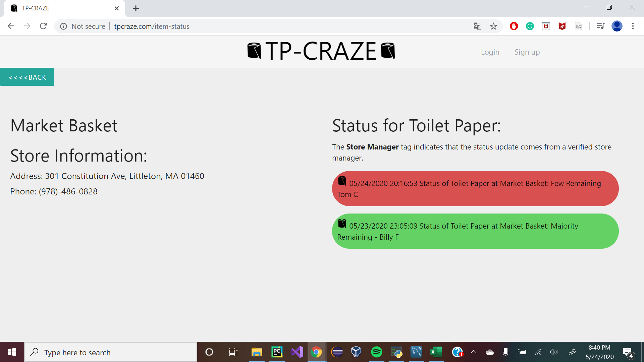Open the media control icon

coord(600,26)
